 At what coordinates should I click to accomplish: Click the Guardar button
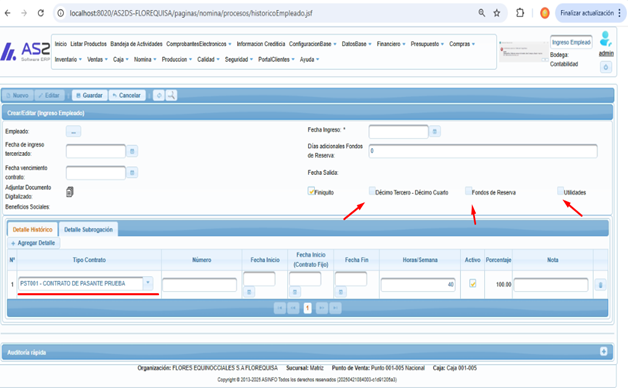coord(90,95)
